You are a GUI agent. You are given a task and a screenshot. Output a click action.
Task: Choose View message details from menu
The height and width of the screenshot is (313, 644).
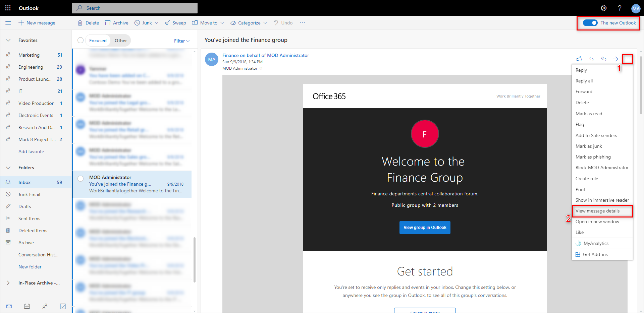[602, 211]
